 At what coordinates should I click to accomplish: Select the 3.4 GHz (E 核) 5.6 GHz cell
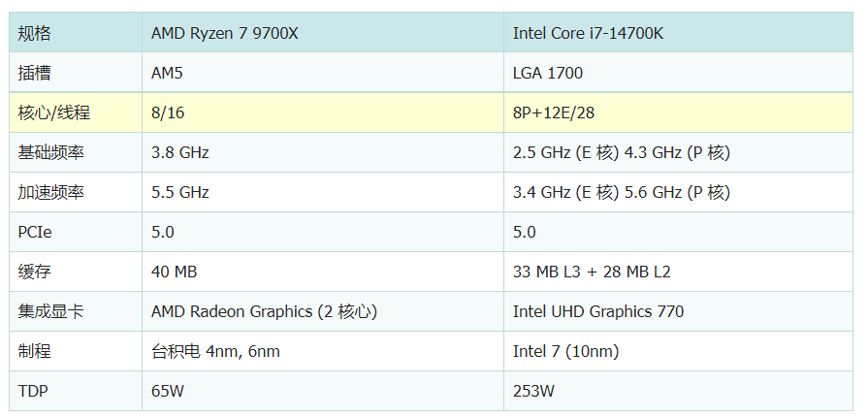621,192
